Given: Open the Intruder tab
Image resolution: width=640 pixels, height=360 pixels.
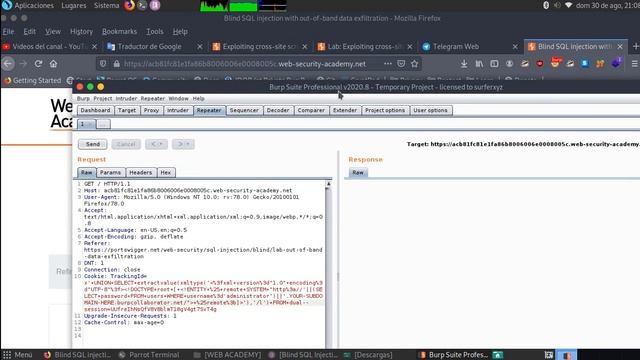Looking at the screenshot, I should tap(178, 110).
